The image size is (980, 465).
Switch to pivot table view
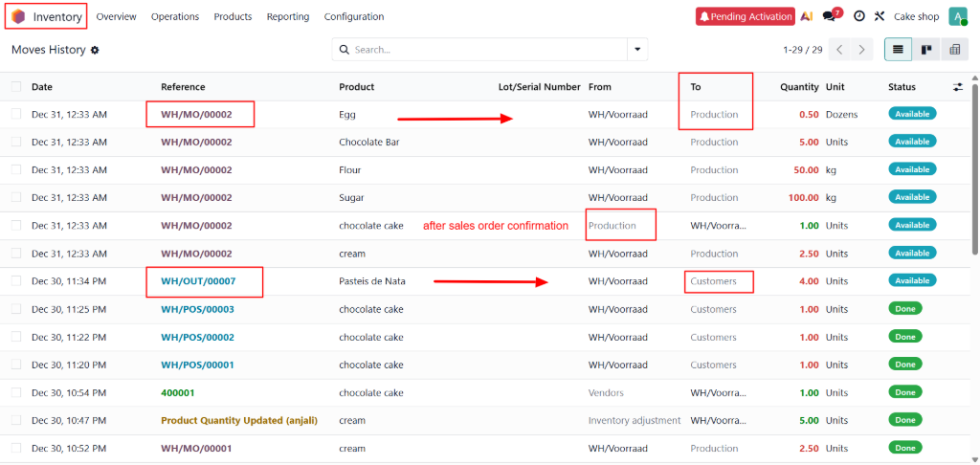click(954, 50)
